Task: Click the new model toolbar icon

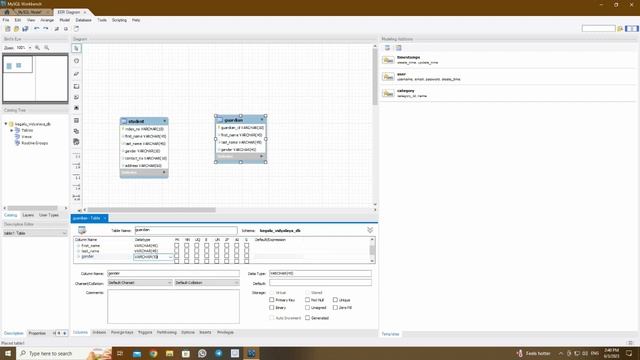Action: coord(7,29)
